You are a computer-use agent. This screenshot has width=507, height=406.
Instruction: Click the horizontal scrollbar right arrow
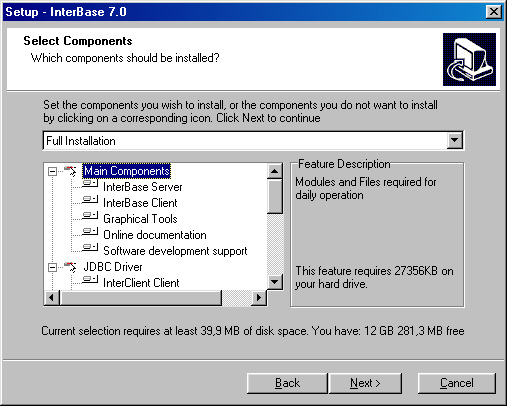click(259, 297)
